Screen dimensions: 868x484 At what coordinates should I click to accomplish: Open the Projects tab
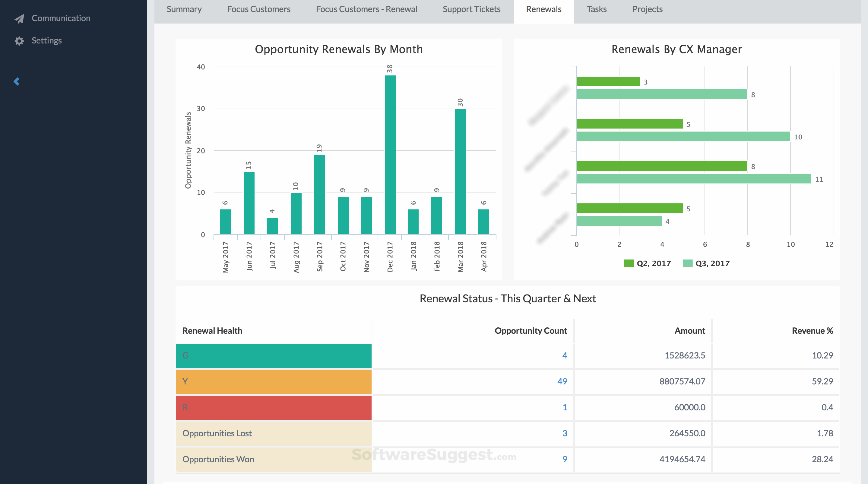647,9
